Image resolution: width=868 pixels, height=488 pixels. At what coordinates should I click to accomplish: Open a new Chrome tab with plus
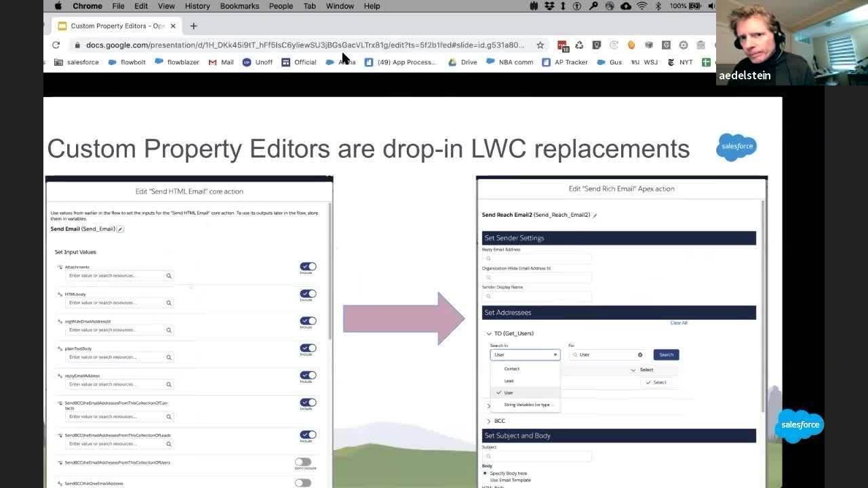pyautogui.click(x=193, y=26)
